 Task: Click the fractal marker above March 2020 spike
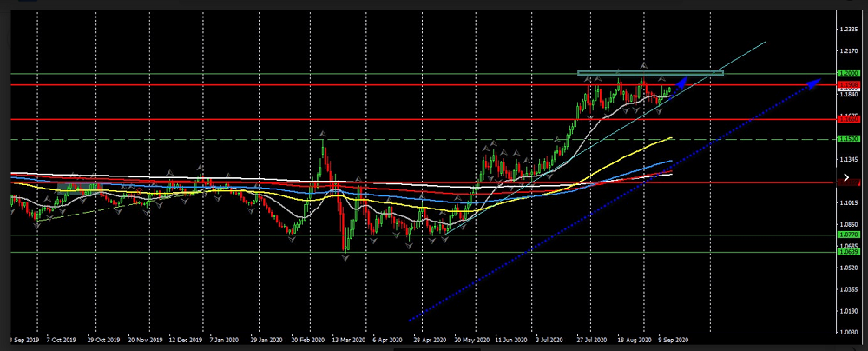click(x=323, y=134)
